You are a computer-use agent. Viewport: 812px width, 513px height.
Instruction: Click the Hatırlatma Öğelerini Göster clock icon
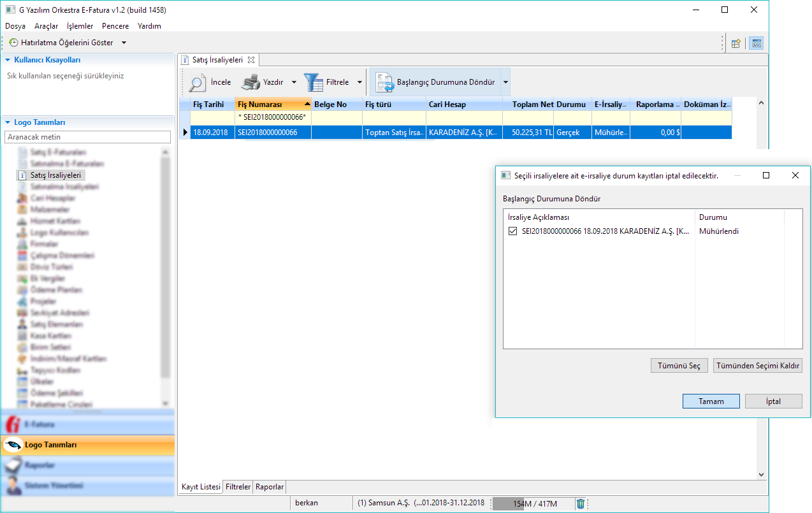(13, 43)
